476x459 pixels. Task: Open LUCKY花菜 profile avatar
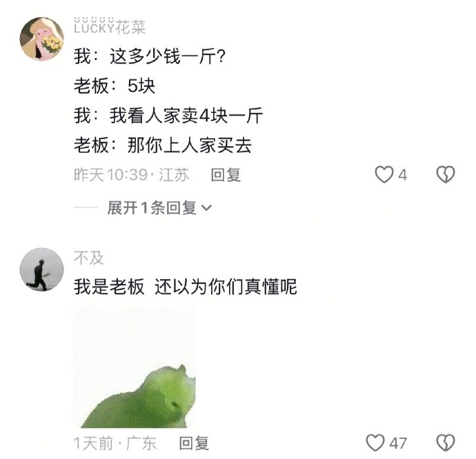[41, 39]
